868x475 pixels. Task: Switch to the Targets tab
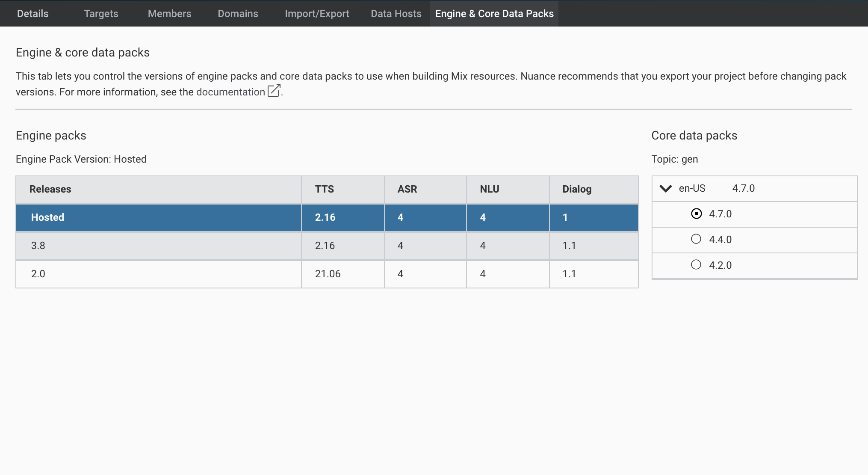click(101, 14)
